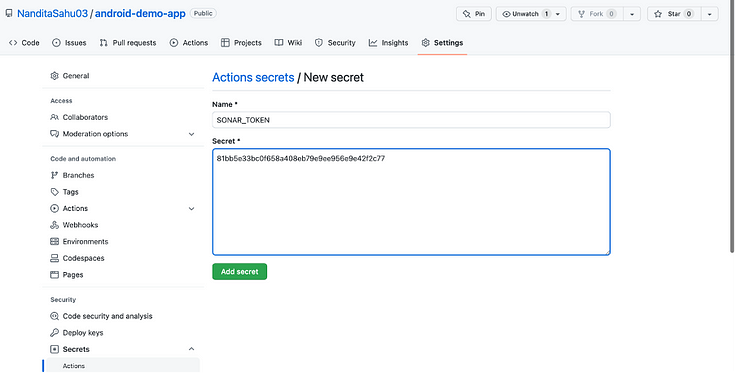736x373 pixels.
Task: Open the NanditaSahu03 profile link
Action: [53, 14]
